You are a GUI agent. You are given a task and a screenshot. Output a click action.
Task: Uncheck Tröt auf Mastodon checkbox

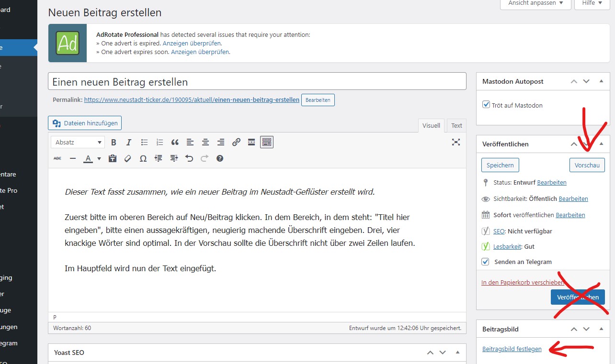pyautogui.click(x=486, y=105)
